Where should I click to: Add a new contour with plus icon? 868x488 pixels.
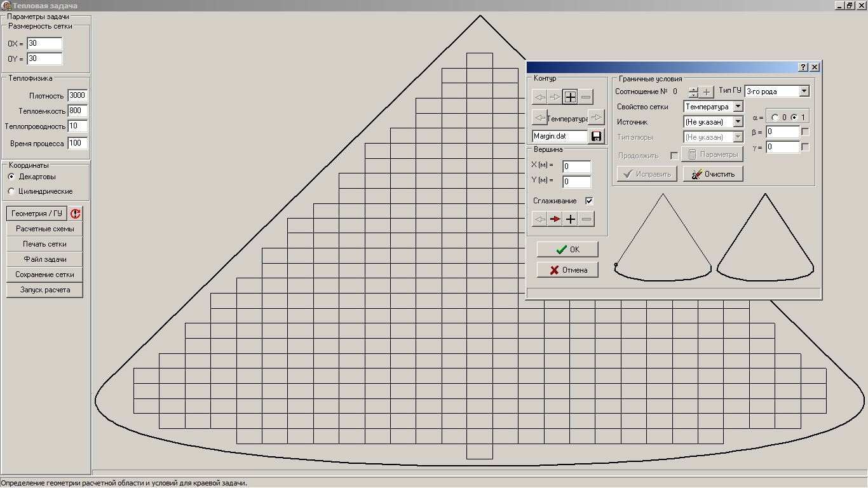(x=571, y=97)
